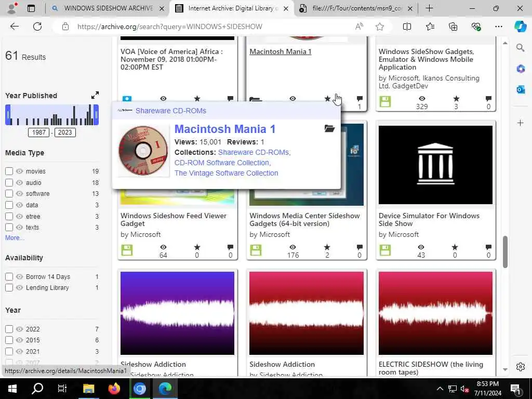The width and height of the screenshot is (532, 399).
Task: Check the year 2022 box
Action: 9,329
